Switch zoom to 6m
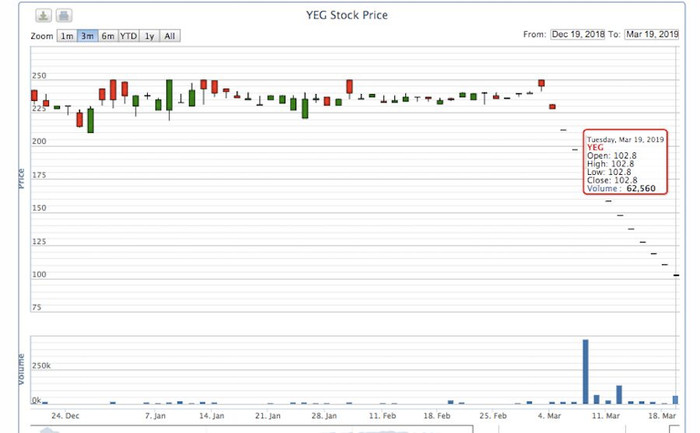The image size is (700, 433). [x=107, y=36]
